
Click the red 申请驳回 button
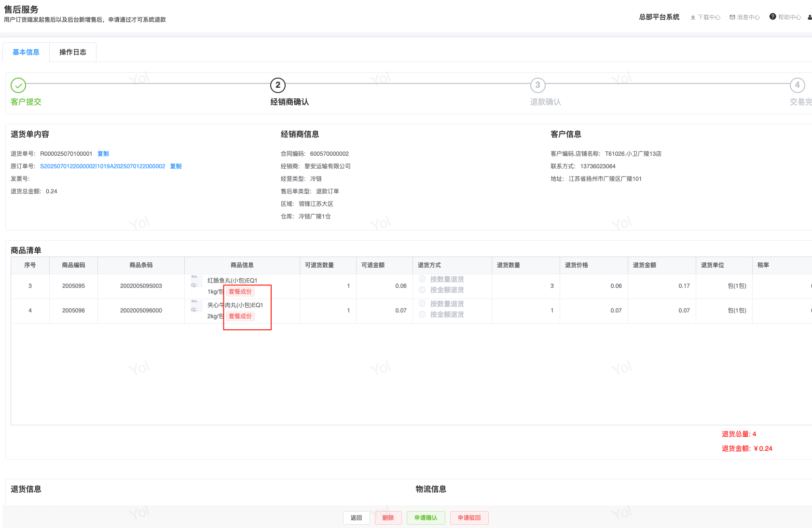pos(469,518)
